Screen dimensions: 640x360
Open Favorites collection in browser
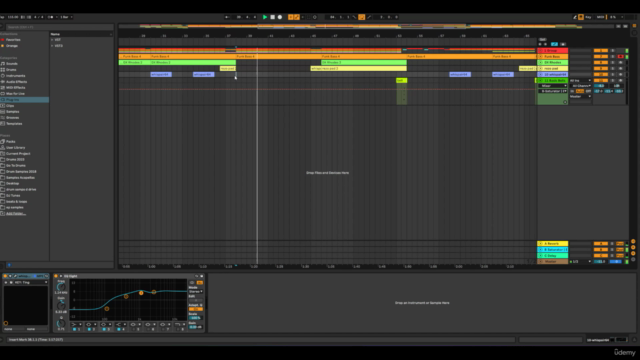click(13, 40)
